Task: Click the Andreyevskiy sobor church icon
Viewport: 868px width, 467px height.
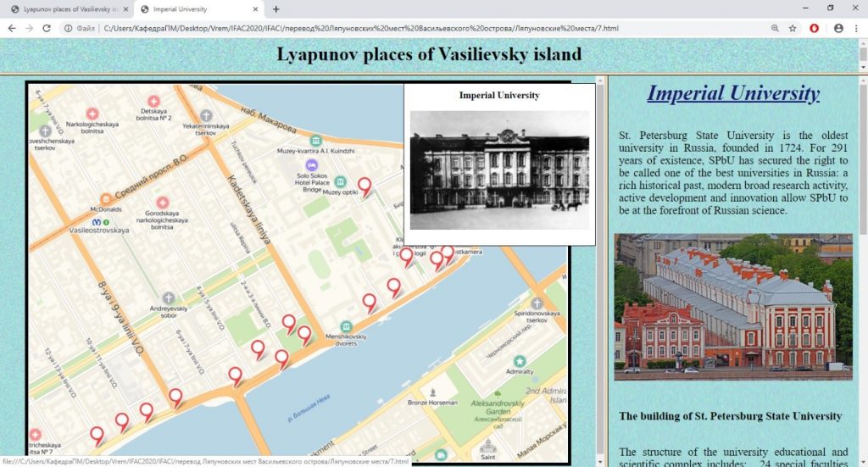Action: (169, 298)
